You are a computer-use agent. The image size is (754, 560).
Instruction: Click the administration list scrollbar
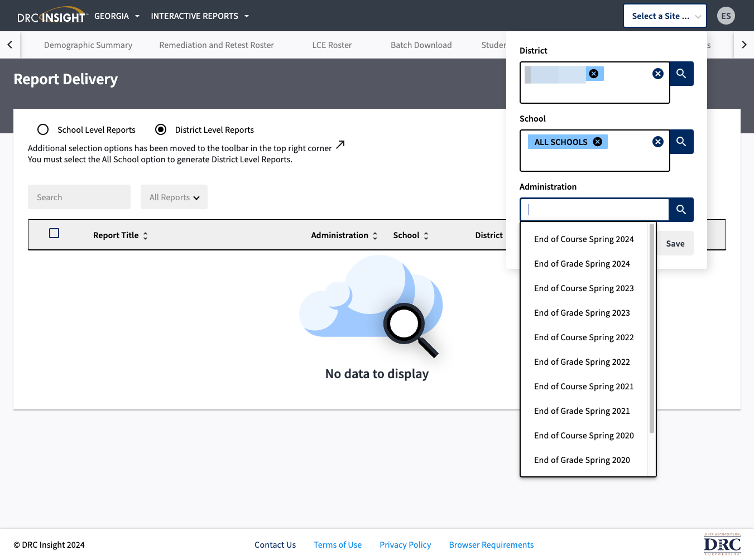click(651, 329)
